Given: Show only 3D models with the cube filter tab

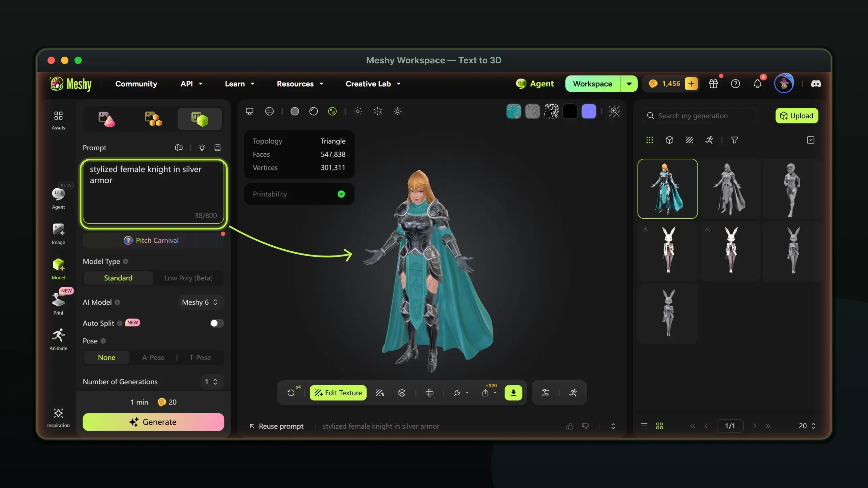Looking at the screenshot, I should tap(669, 140).
